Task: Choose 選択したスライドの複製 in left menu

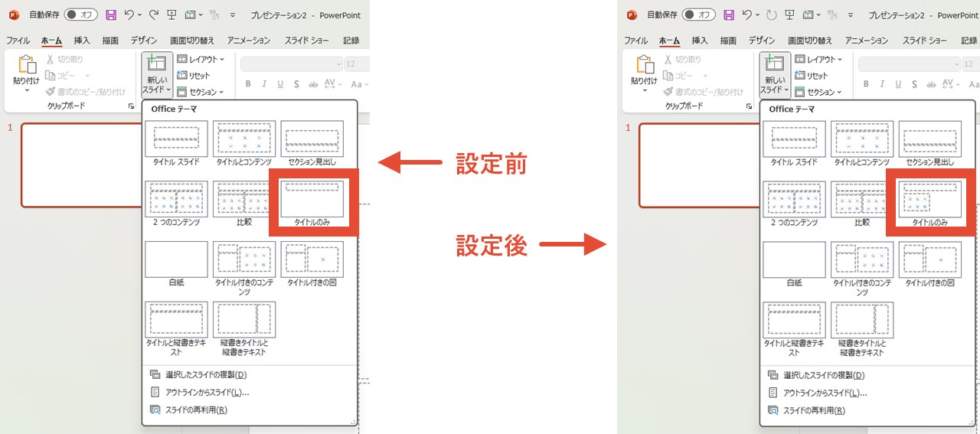Action: click(250, 375)
